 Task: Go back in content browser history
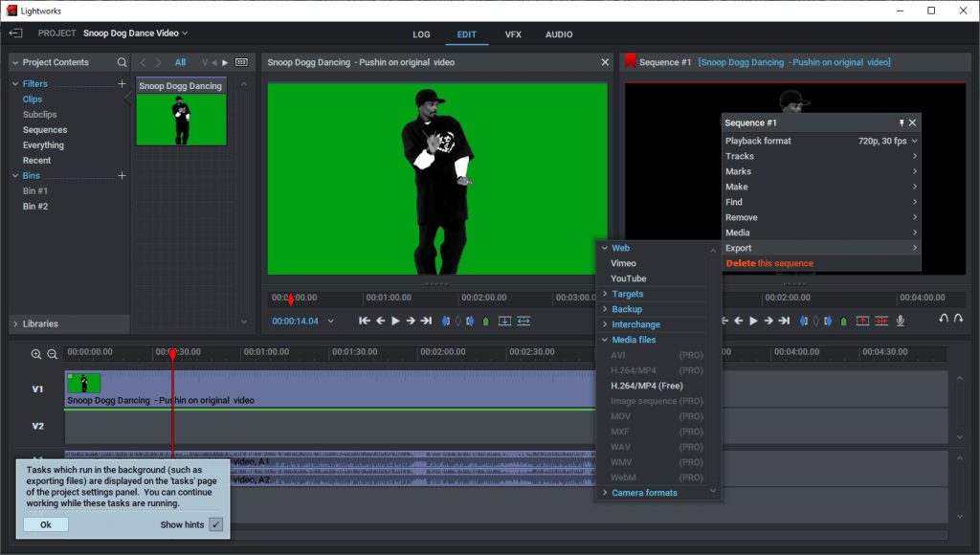[x=144, y=62]
